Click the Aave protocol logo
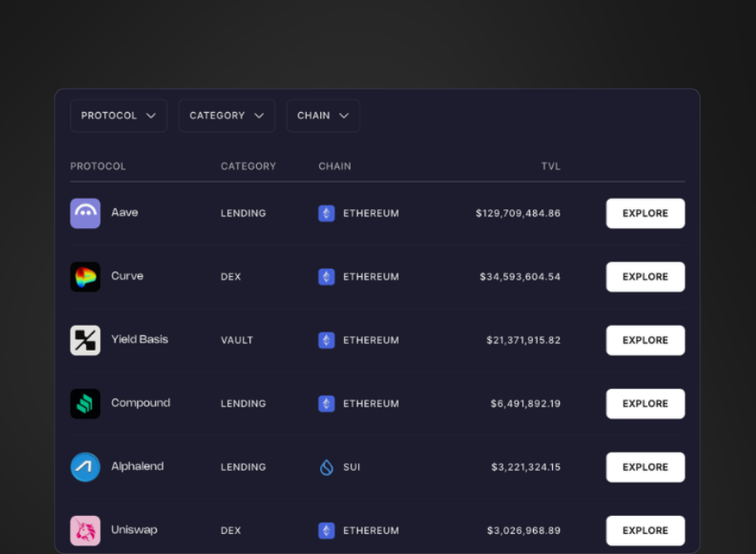This screenshot has height=554, width=756. click(85, 213)
